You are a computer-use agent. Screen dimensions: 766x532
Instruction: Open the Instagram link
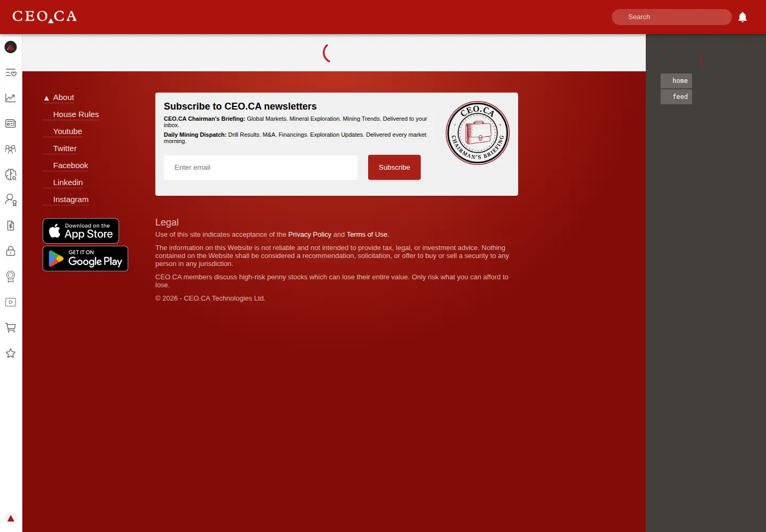(x=71, y=199)
